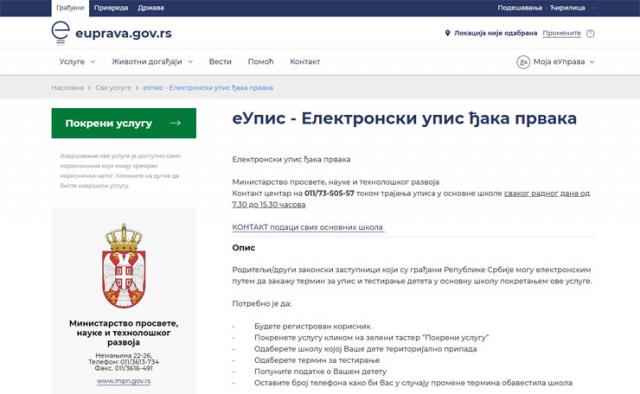Click the еУпис page heading
The height and width of the screenshot is (394, 640).
click(404, 118)
